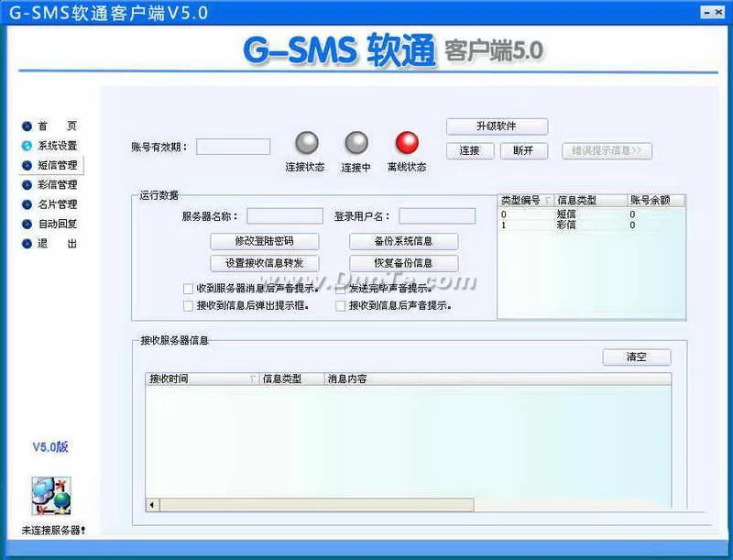Viewport: 733px width, 560px height.
Task: Minimize the G-SMS window
Action: pos(707,13)
